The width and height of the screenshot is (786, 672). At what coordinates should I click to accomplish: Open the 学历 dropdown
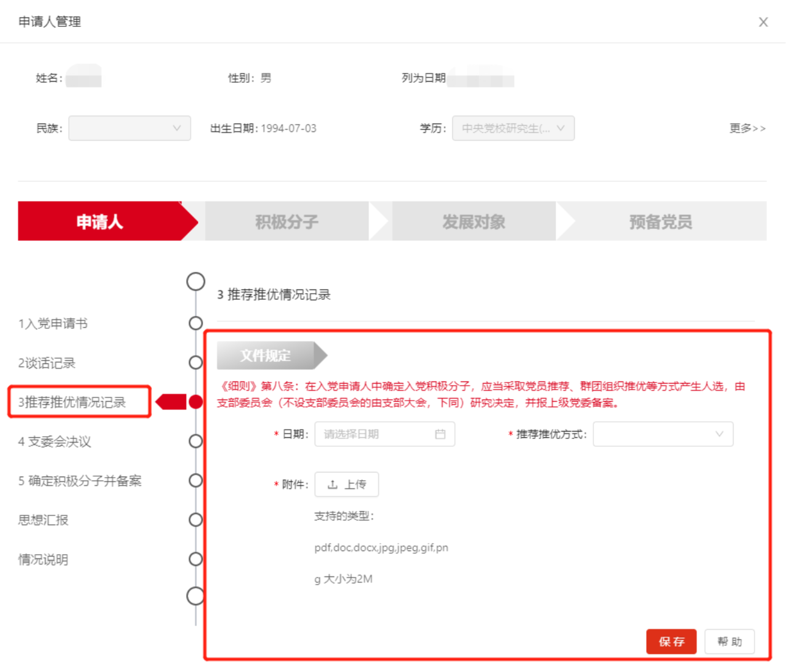tap(513, 128)
